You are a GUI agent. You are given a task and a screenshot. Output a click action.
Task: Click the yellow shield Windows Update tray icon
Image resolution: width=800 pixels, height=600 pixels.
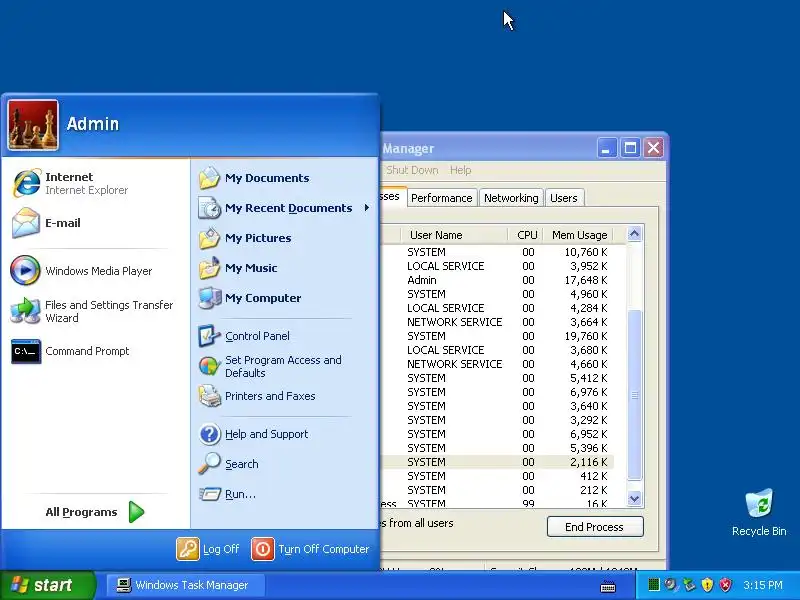[707, 585]
